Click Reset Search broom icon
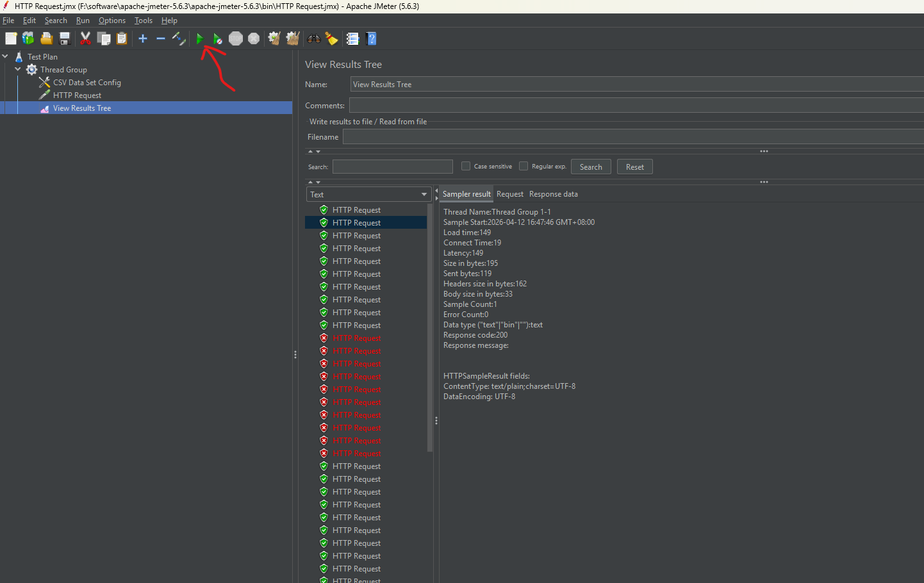The height and width of the screenshot is (583, 924). click(x=331, y=38)
